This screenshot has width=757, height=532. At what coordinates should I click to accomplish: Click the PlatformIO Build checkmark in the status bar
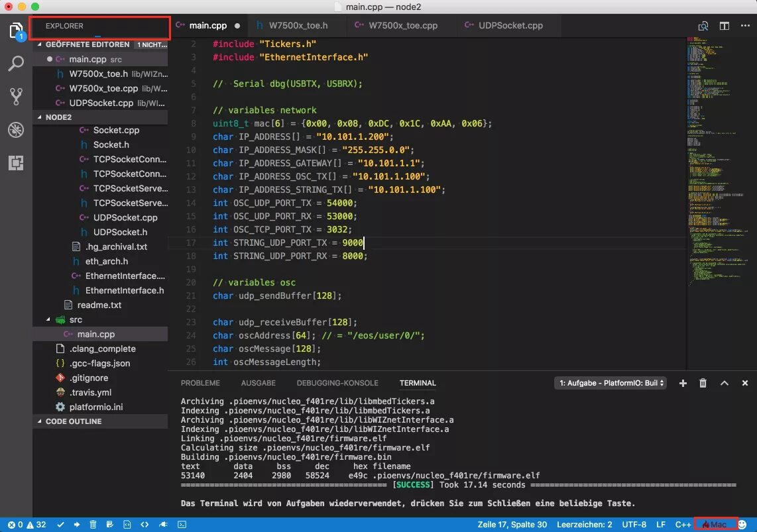click(60, 524)
